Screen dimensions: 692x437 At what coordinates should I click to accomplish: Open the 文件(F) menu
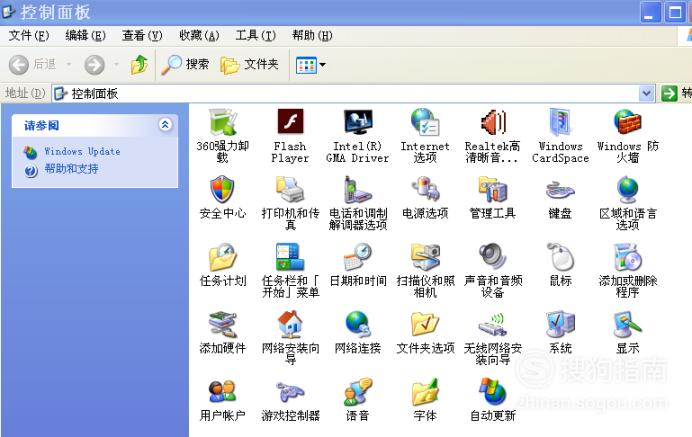click(29, 35)
